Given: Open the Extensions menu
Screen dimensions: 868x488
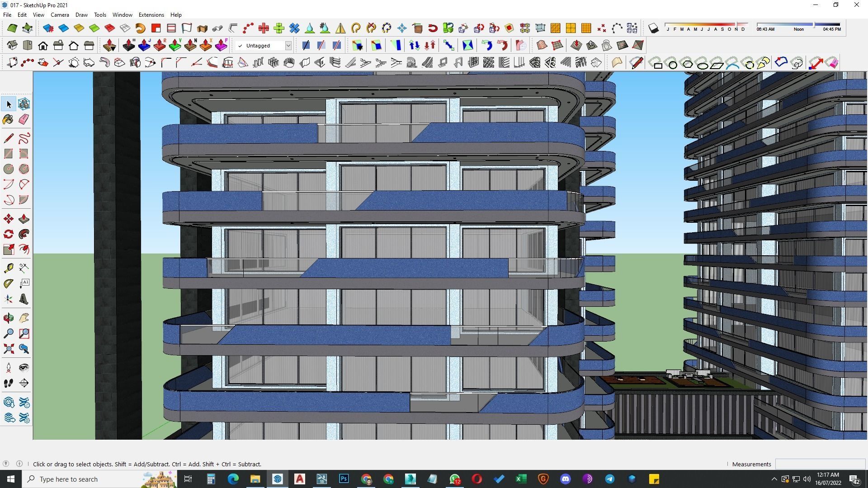Looking at the screenshot, I should (x=151, y=15).
